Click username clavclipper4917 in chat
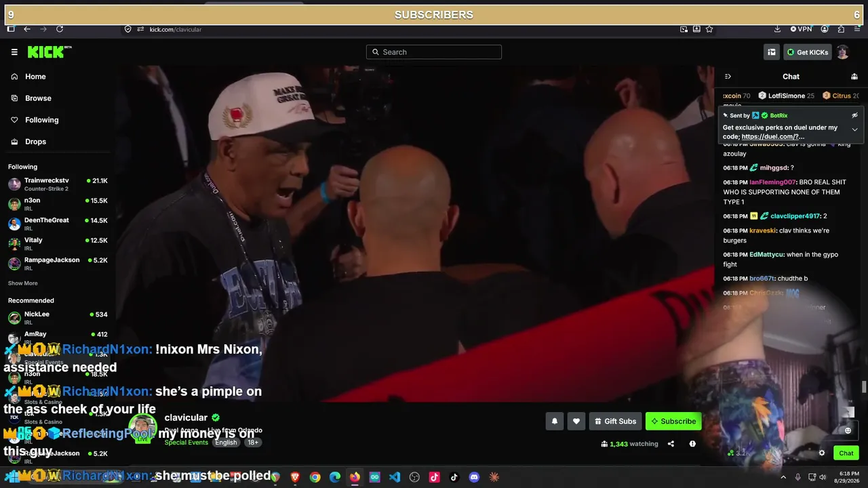 [x=795, y=216]
